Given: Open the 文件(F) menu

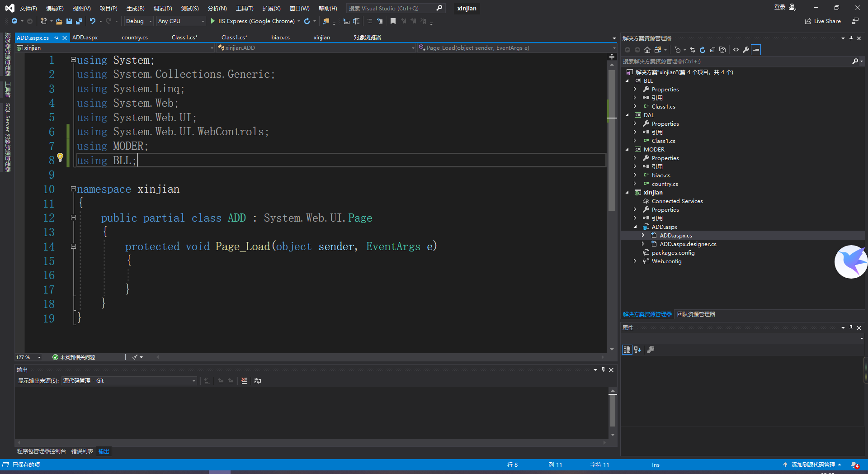Looking at the screenshot, I should click(x=28, y=9).
